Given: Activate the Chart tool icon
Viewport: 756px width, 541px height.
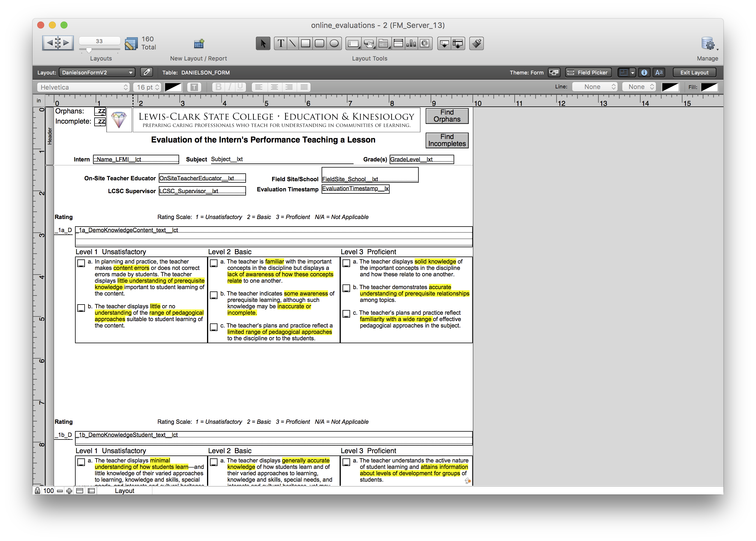Looking at the screenshot, I should (411, 44).
